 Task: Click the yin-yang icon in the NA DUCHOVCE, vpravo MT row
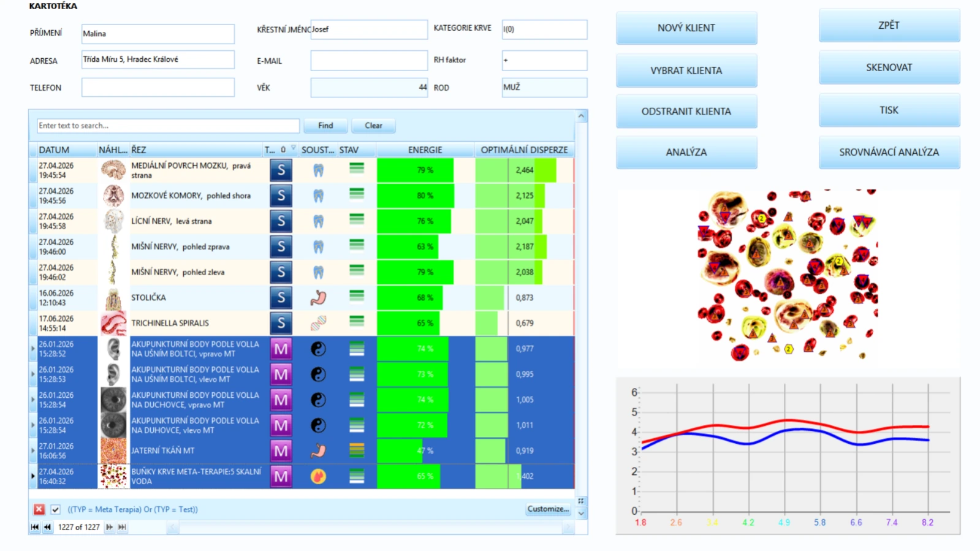[318, 400]
